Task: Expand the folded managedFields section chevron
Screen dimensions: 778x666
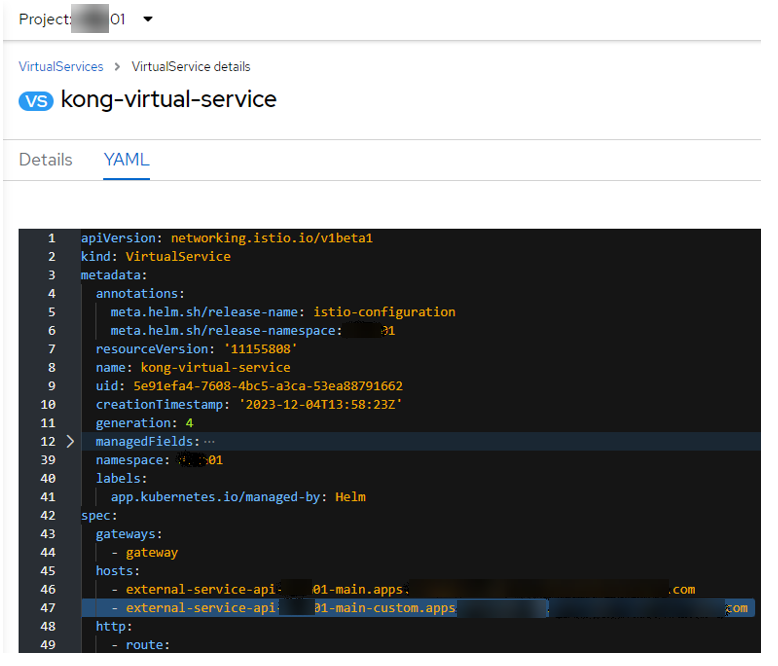Action: [x=70, y=441]
